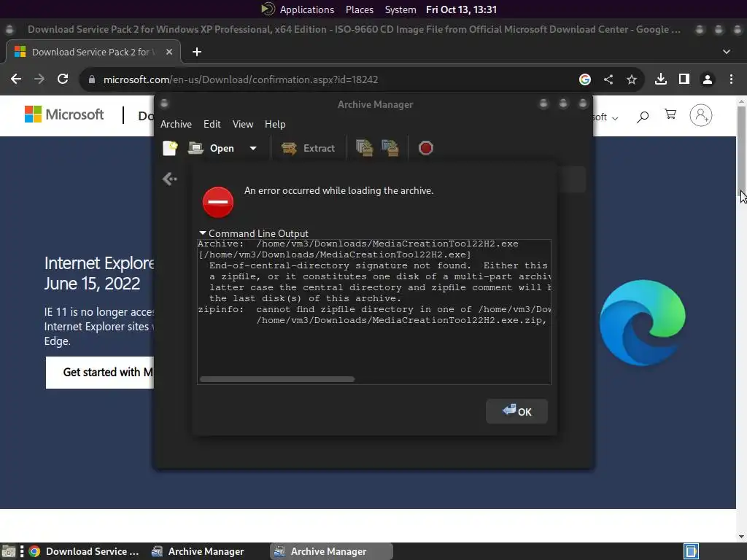Click the add files to archive icon

coord(365,148)
